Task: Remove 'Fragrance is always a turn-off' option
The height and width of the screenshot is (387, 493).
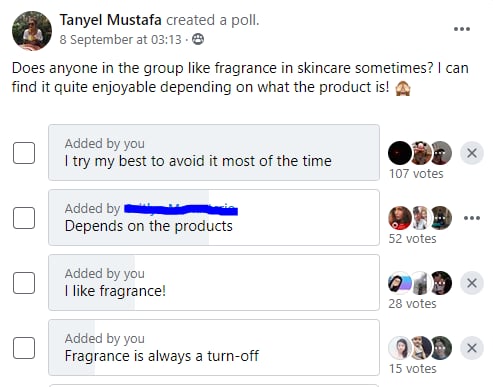Action: pos(472,348)
